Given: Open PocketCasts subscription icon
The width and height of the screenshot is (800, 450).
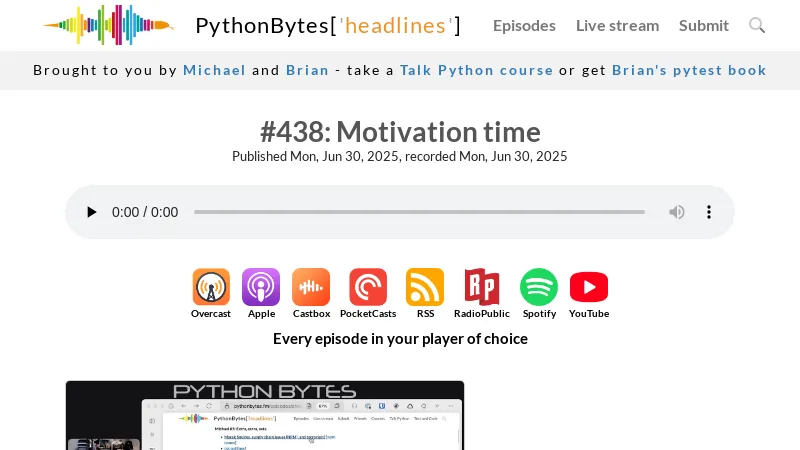Looking at the screenshot, I should (368, 287).
